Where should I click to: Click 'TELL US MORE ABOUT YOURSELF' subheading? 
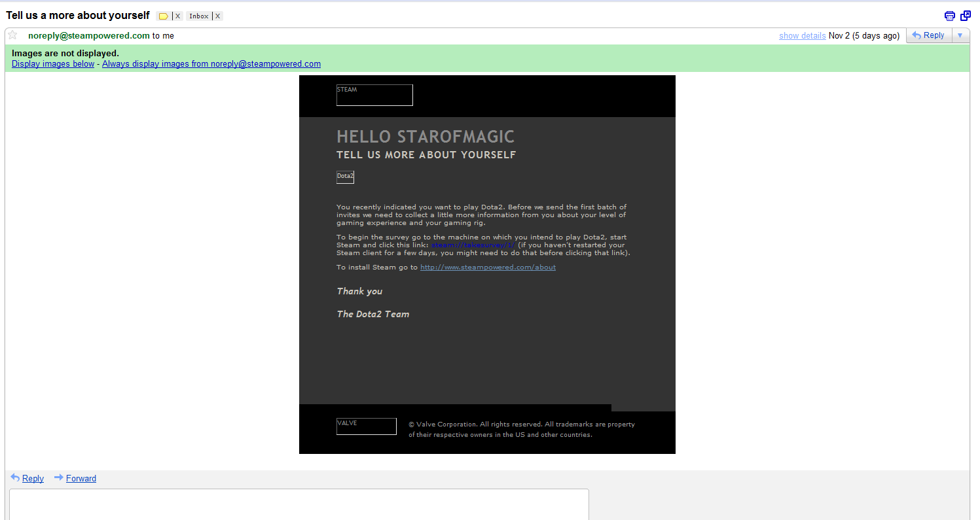coord(426,155)
